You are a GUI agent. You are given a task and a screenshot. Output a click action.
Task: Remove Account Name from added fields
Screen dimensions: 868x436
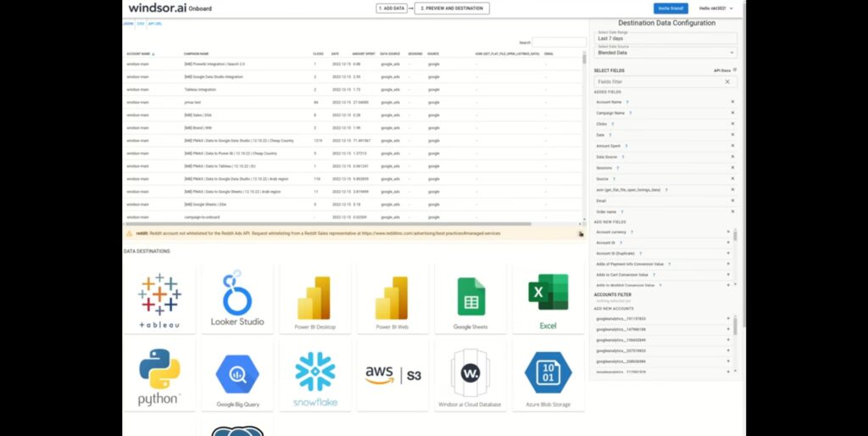point(732,102)
